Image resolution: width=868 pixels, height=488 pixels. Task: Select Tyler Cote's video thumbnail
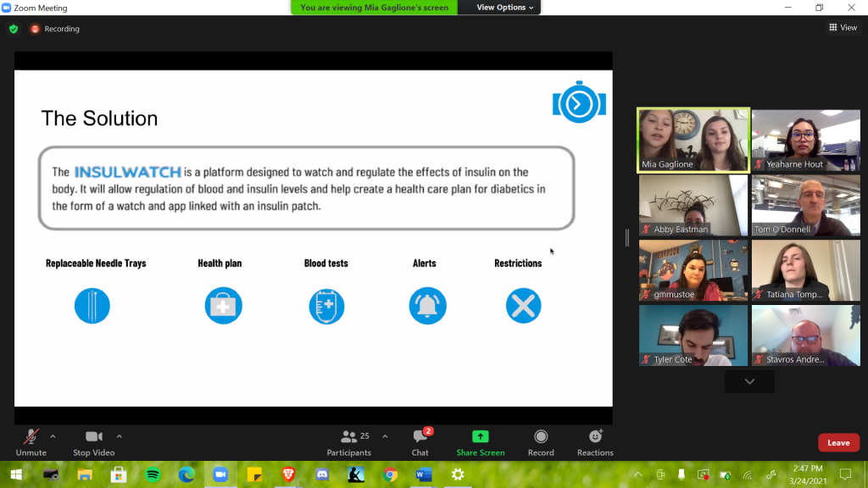[x=693, y=335]
